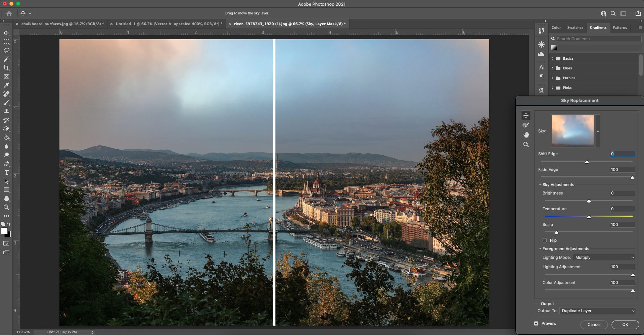Open the Gradients panel options menu

pos(640,27)
